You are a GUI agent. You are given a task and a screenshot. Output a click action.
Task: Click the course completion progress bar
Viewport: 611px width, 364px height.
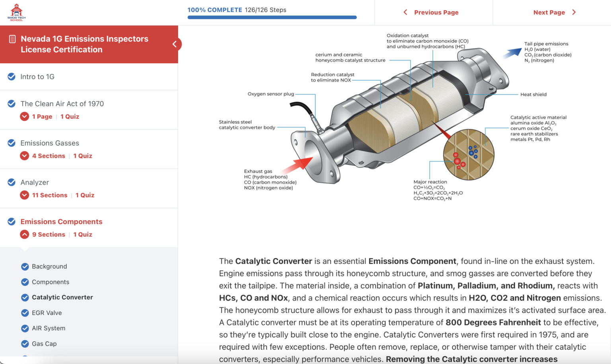pyautogui.click(x=272, y=18)
